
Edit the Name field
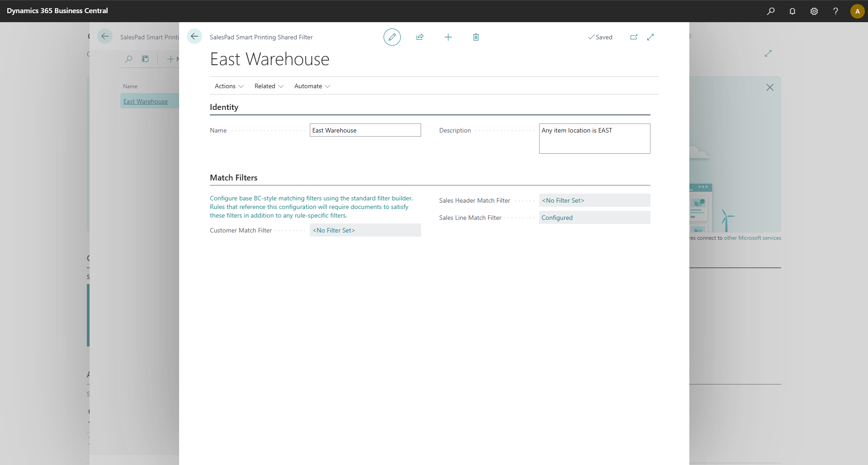pos(365,130)
